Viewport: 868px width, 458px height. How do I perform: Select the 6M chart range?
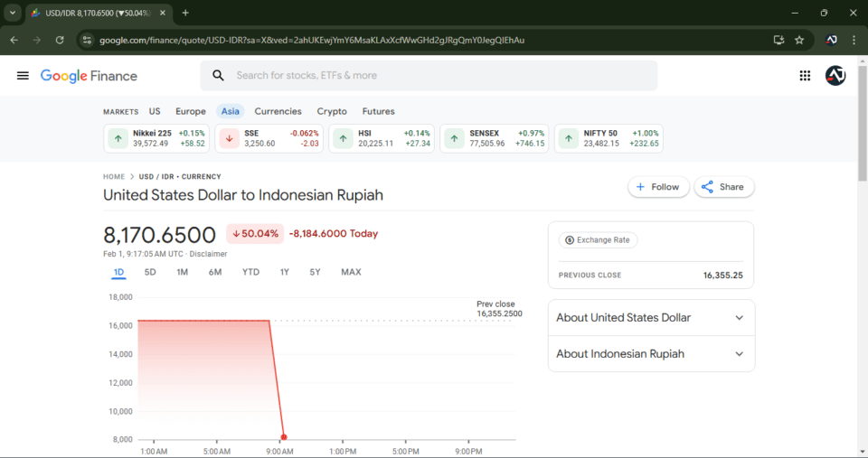click(x=215, y=272)
